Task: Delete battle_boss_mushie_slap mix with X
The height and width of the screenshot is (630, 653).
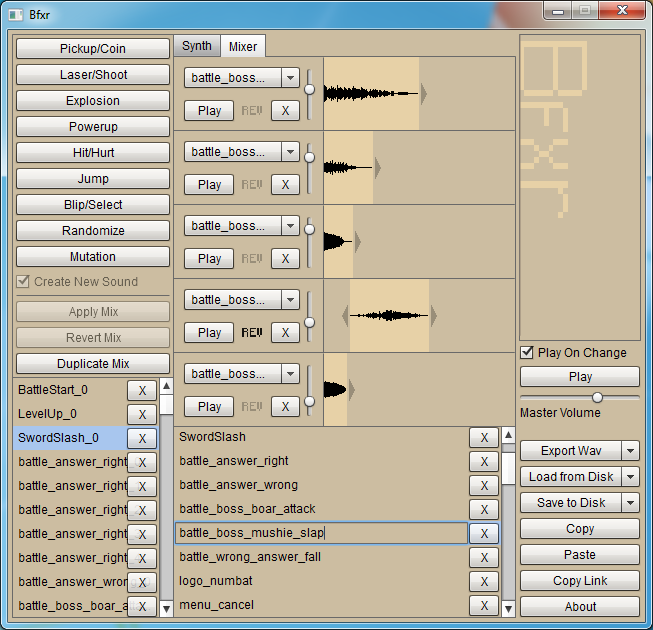Action: coord(484,533)
